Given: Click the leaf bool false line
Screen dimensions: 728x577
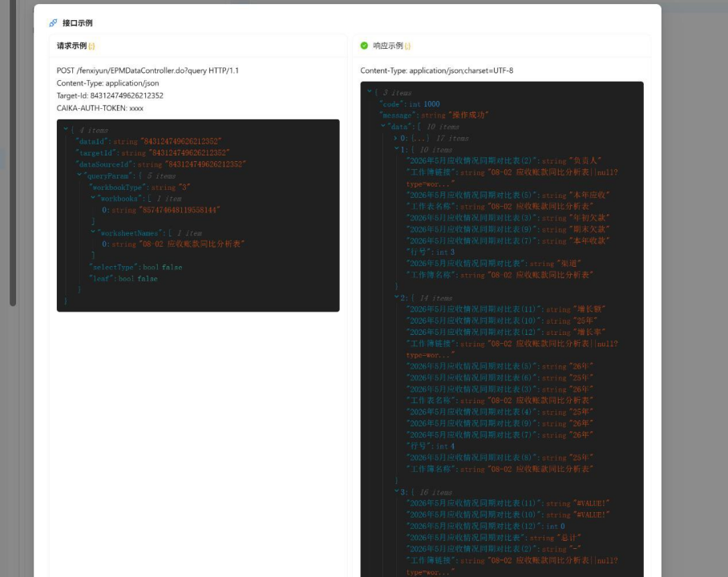Looking at the screenshot, I should point(123,279).
